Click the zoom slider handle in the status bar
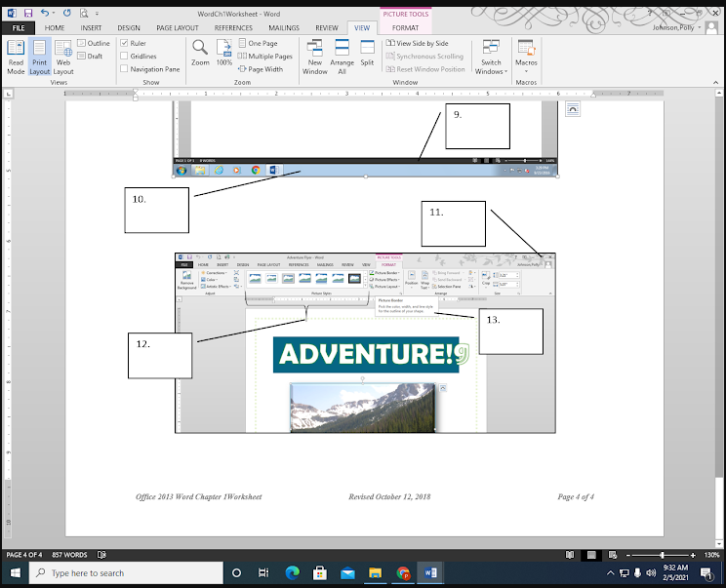 coord(663,555)
